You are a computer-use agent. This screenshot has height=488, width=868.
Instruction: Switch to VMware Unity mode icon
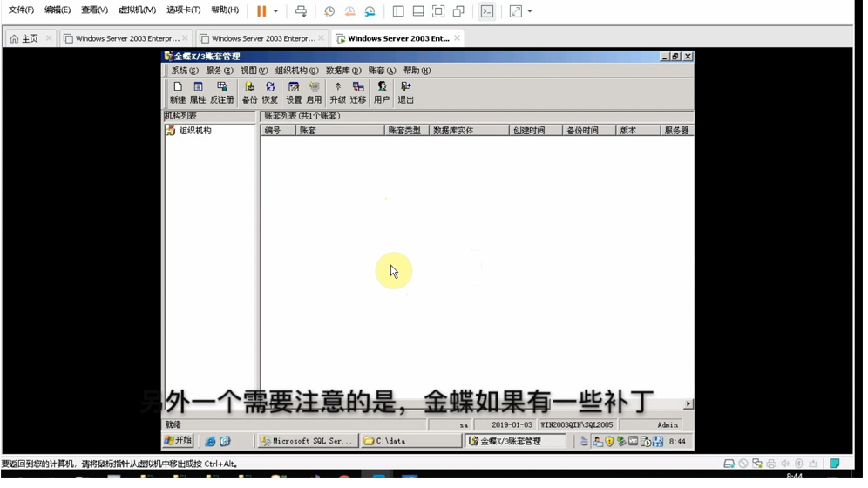tap(458, 11)
